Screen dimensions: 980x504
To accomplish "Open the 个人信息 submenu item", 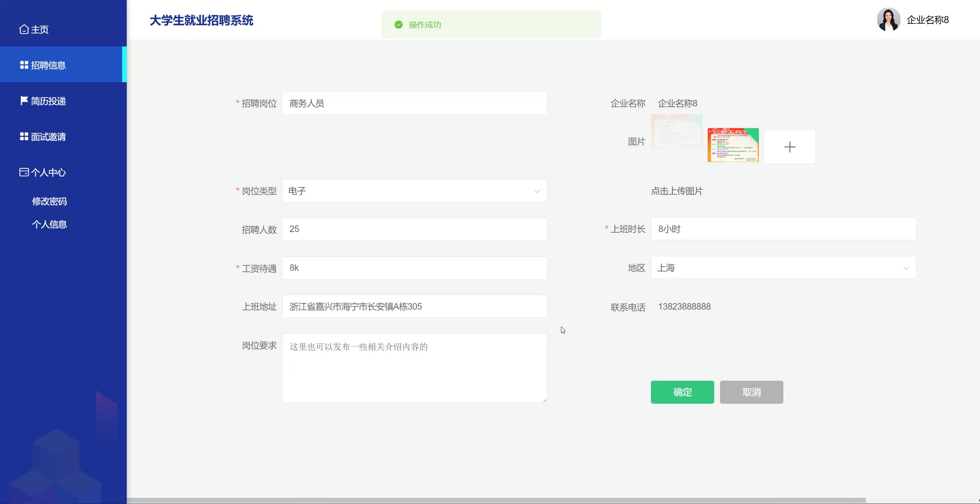I will pos(50,224).
